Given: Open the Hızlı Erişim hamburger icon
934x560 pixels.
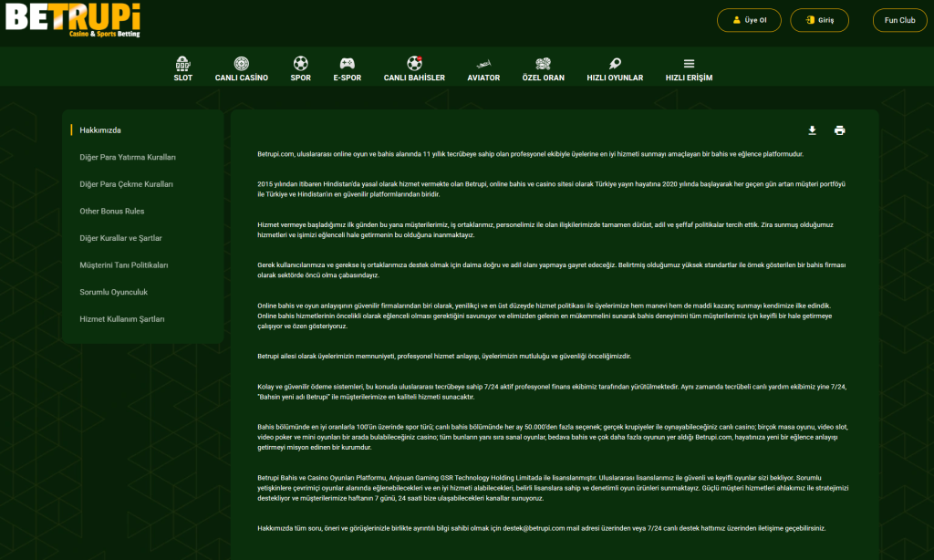Looking at the screenshot, I should (690, 63).
